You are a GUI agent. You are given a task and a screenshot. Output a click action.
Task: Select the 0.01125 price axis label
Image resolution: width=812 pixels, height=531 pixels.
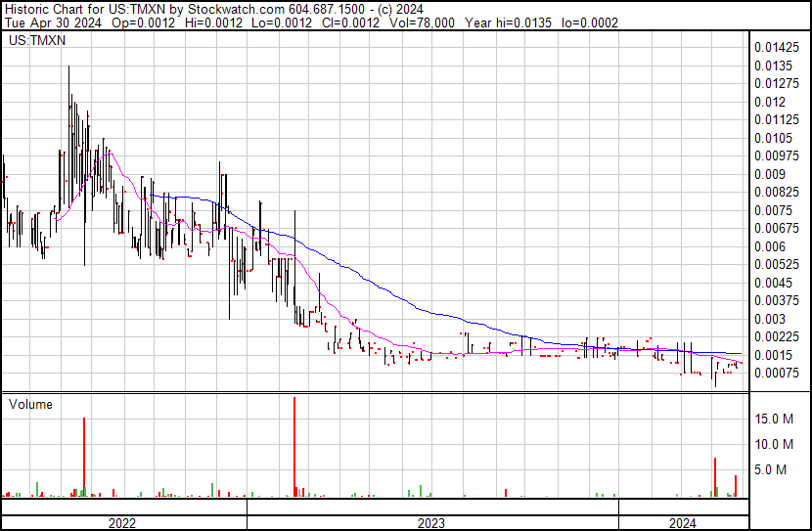coord(777,119)
